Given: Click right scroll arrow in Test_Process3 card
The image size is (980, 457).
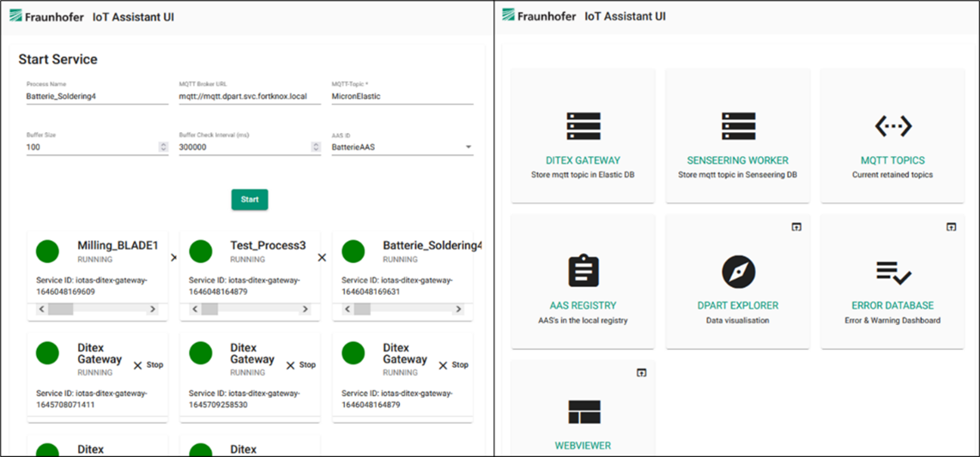Looking at the screenshot, I should pyautogui.click(x=305, y=309).
